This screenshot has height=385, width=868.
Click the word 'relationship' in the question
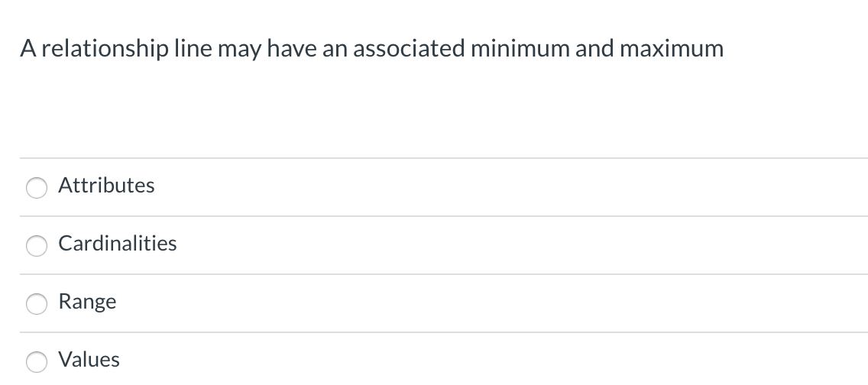pyautogui.click(x=105, y=49)
